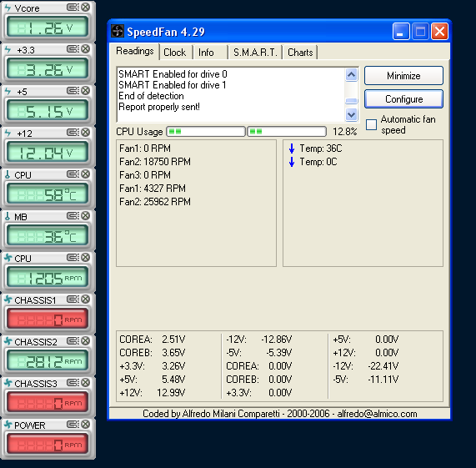The width and height of the screenshot is (476, 468).
Task: Close the MB temperature gadget
Action: click(x=86, y=215)
